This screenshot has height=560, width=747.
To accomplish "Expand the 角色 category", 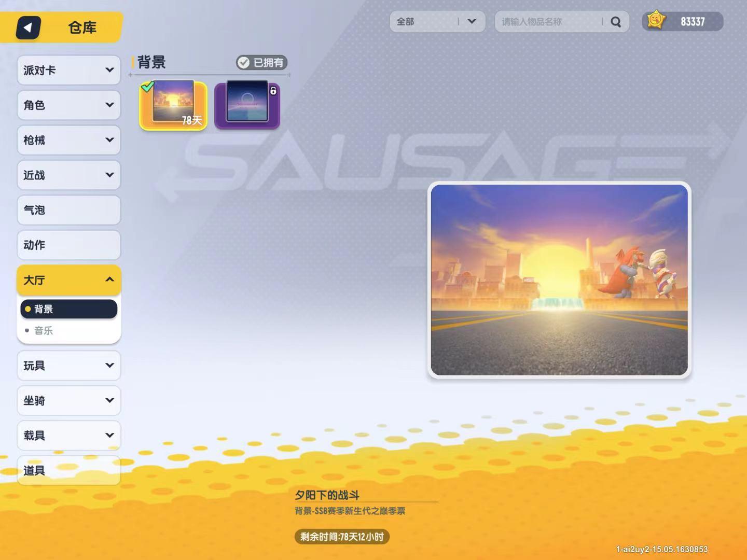I will (x=69, y=105).
